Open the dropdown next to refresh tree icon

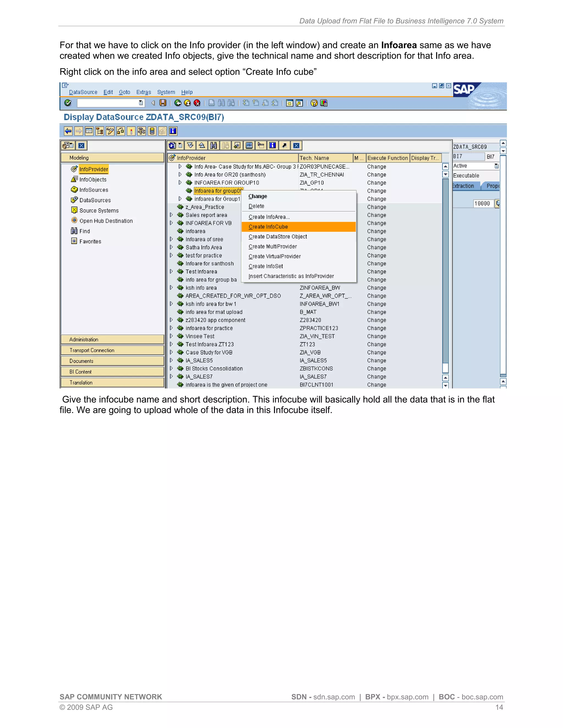pyautogui.click(x=180, y=145)
